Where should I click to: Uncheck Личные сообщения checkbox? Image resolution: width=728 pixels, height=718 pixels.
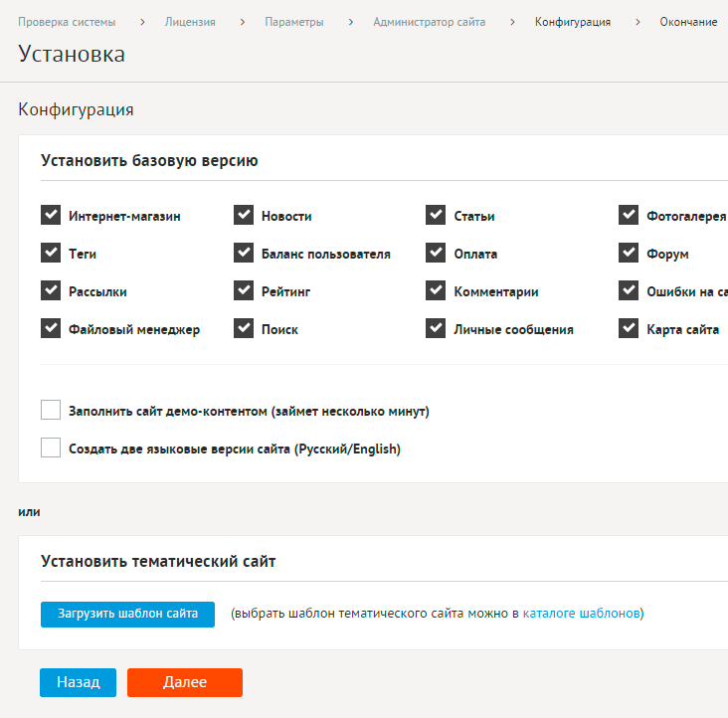pyautogui.click(x=436, y=328)
